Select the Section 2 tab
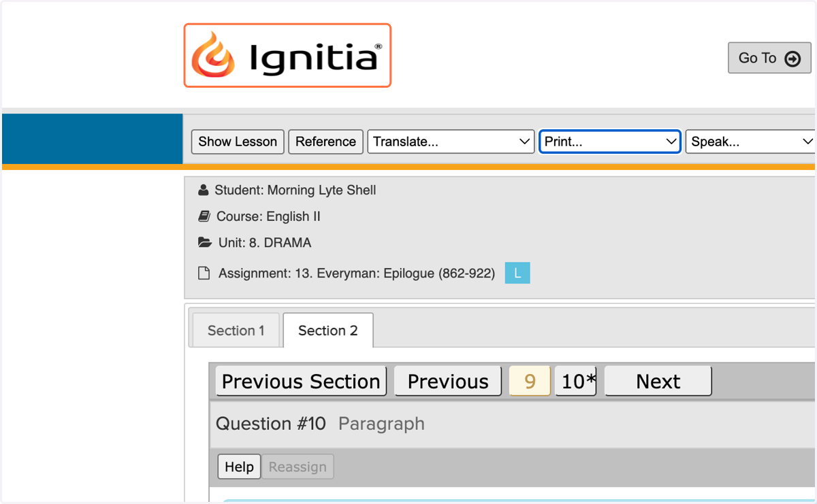The width and height of the screenshot is (817, 504). pos(327,331)
